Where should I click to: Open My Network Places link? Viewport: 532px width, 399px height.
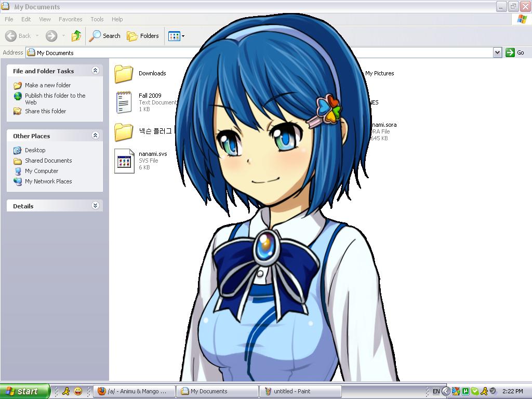(48, 181)
